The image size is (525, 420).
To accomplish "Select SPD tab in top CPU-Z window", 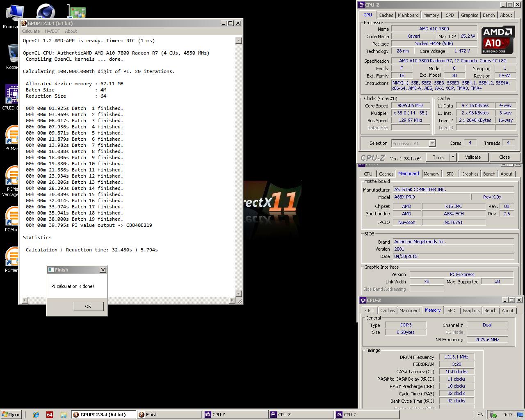I will 450,15.
